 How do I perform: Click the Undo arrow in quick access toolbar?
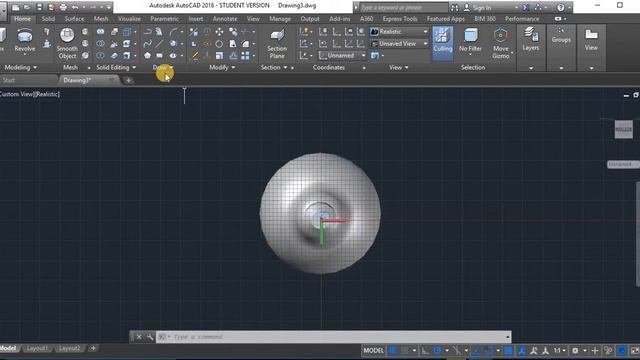point(75,7)
